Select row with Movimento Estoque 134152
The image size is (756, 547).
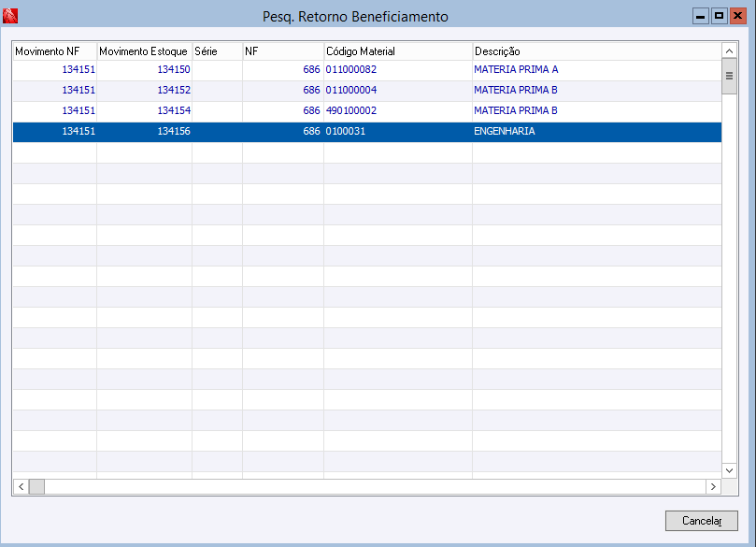click(367, 91)
